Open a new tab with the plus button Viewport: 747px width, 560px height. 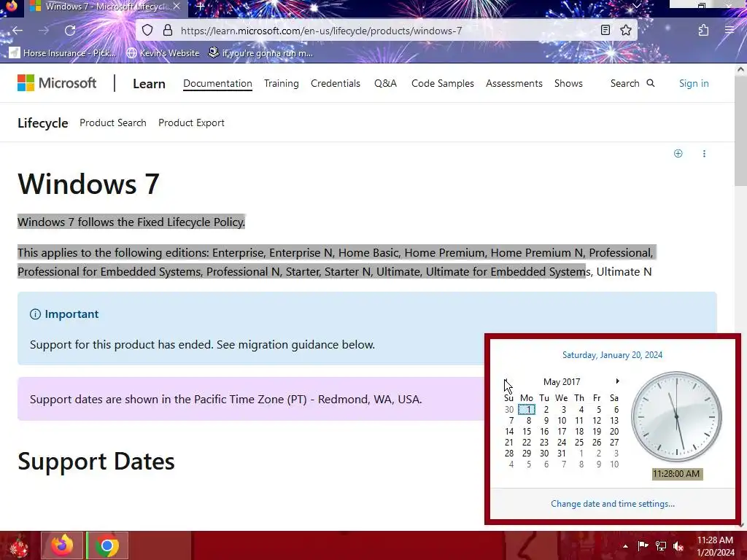click(x=200, y=7)
